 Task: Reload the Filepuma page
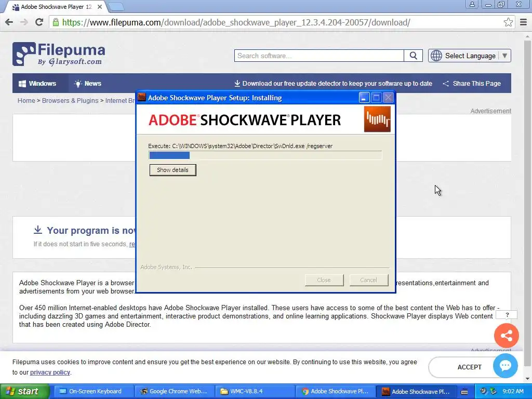tap(39, 22)
